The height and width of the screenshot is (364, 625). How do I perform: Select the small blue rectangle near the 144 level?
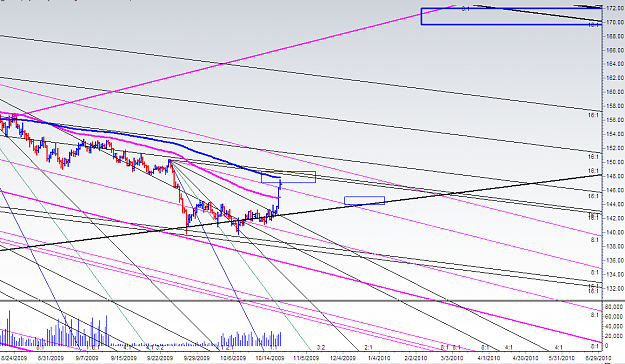(x=364, y=201)
